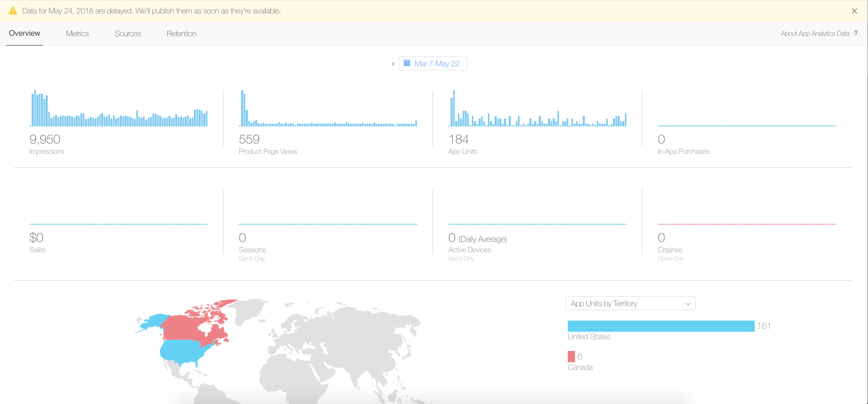The width and height of the screenshot is (868, 404).
Task: Dismiss the delayed data warning banner
Action: [x=854, y=11]
